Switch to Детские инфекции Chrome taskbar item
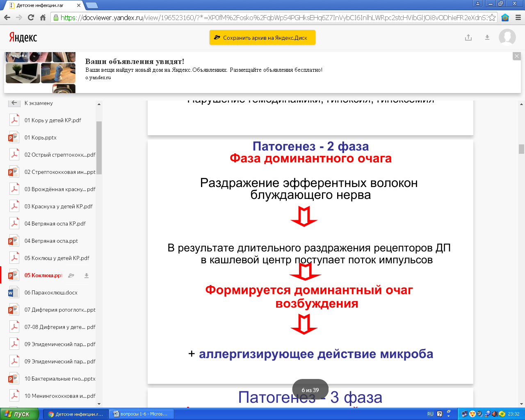 click(x=76, y=414)
